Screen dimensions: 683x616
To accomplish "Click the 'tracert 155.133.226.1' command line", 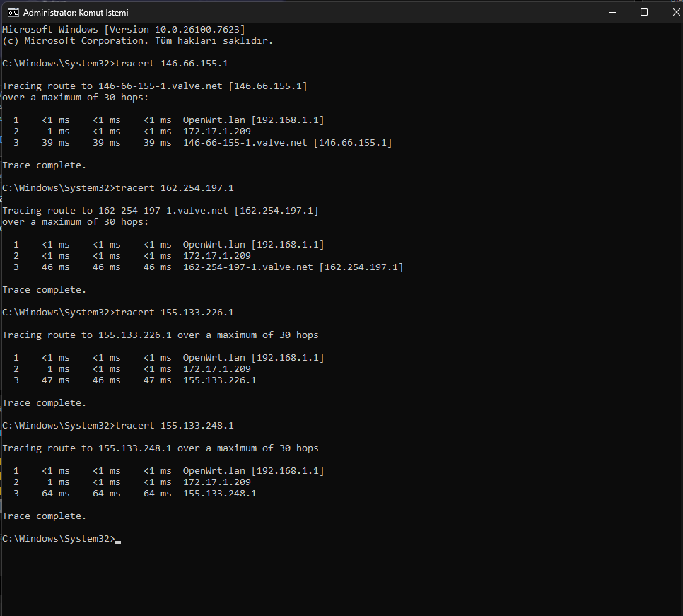I will (x=118, y=313).
